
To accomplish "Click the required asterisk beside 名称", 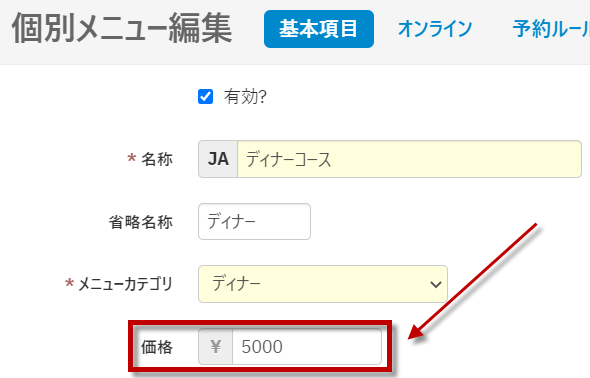I will 131,158.
